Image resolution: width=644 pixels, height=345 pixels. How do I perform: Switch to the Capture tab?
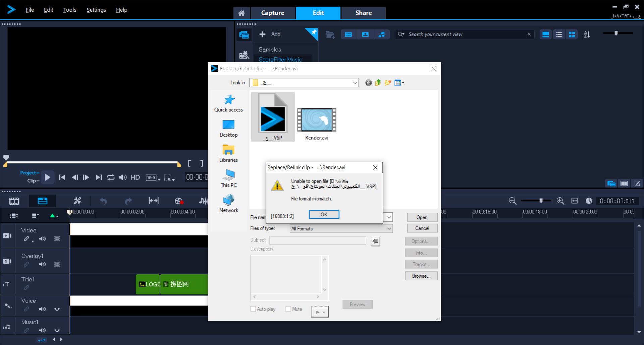273,13
